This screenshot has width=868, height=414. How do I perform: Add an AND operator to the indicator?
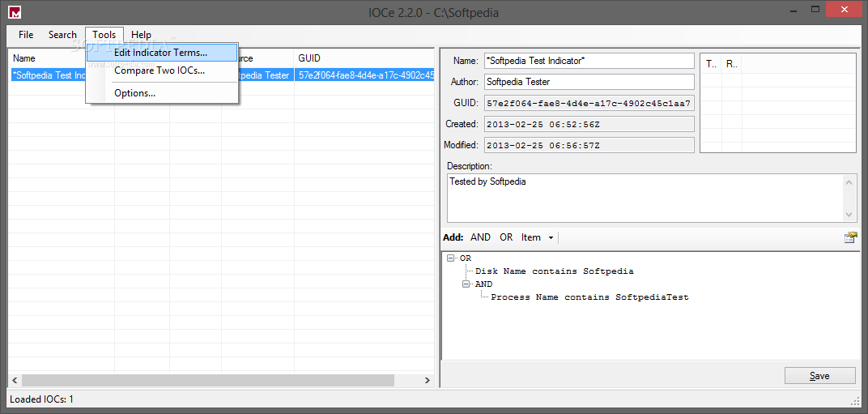click(x=480, y=237)
